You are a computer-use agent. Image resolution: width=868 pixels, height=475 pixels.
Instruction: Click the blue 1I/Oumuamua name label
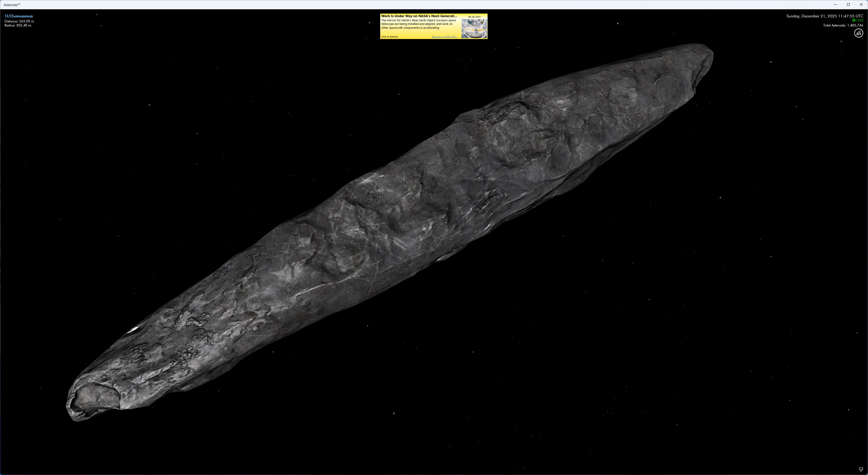19,16
